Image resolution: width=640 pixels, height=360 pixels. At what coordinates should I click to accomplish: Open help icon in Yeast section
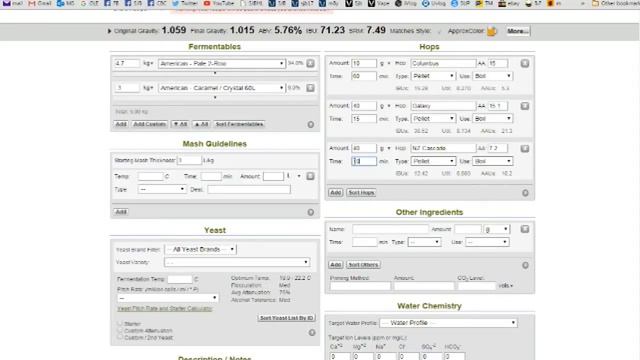click(x=312, y=333)
